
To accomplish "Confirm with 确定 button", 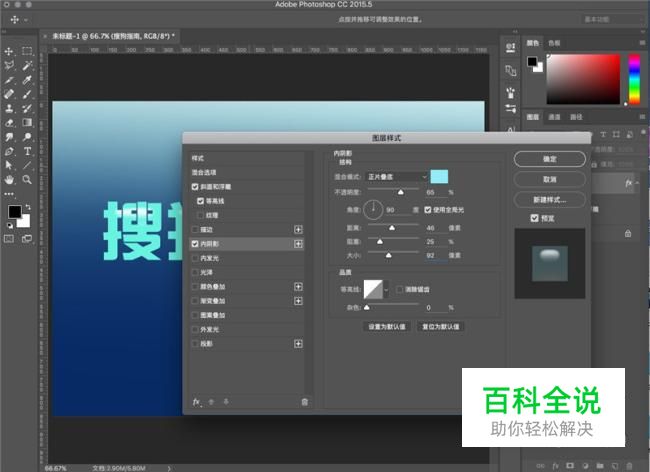I will [x=550, y=159].
